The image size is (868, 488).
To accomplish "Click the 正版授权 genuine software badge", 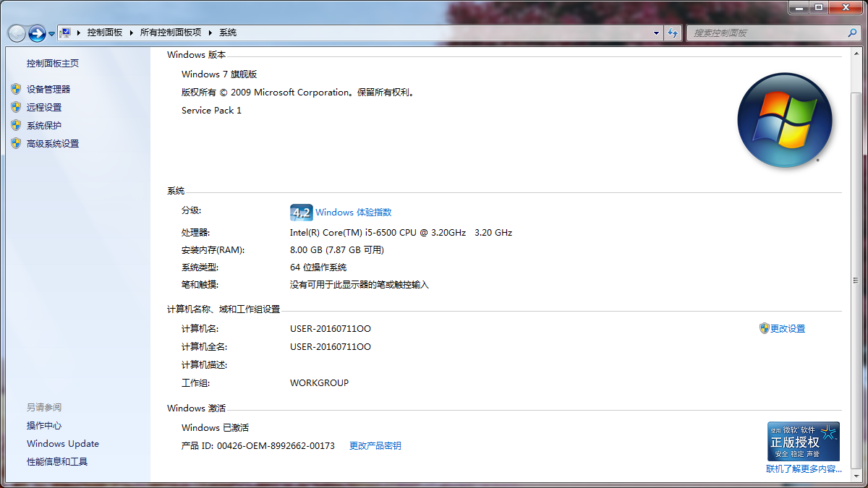I will [804, 442].
